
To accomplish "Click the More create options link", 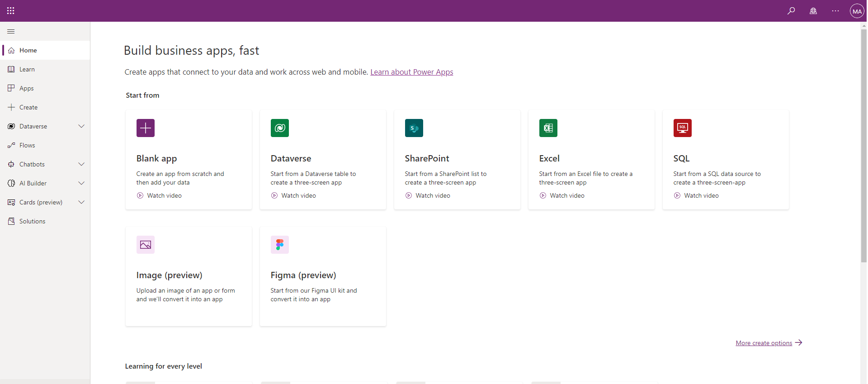I will [x=764, y=343].
